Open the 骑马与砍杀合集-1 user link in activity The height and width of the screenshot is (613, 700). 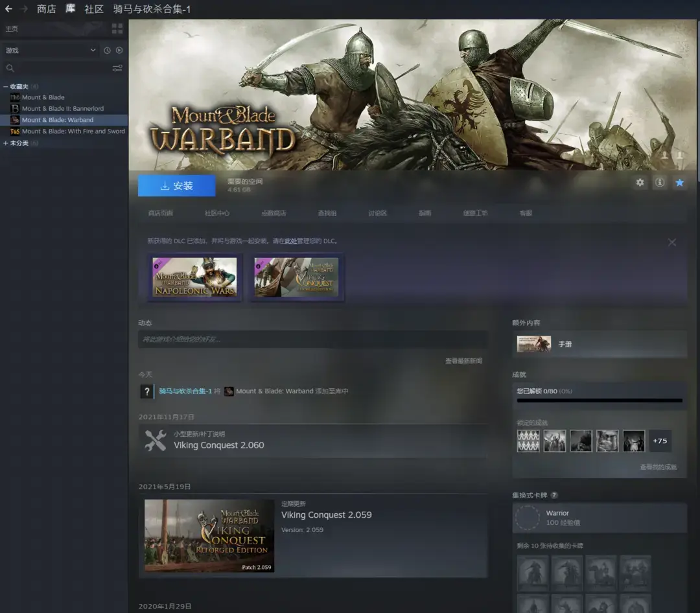click(x=185, y=391)
